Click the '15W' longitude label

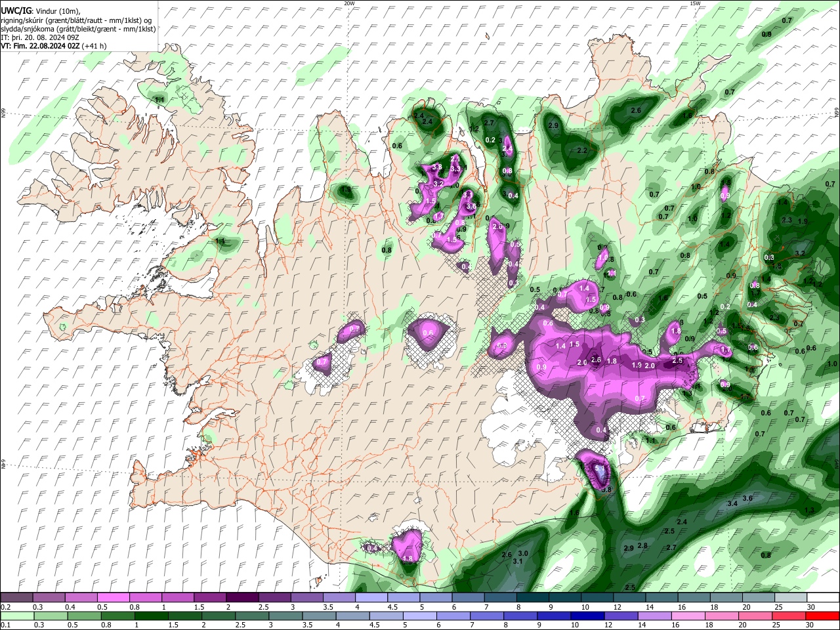tap(696, 3)
